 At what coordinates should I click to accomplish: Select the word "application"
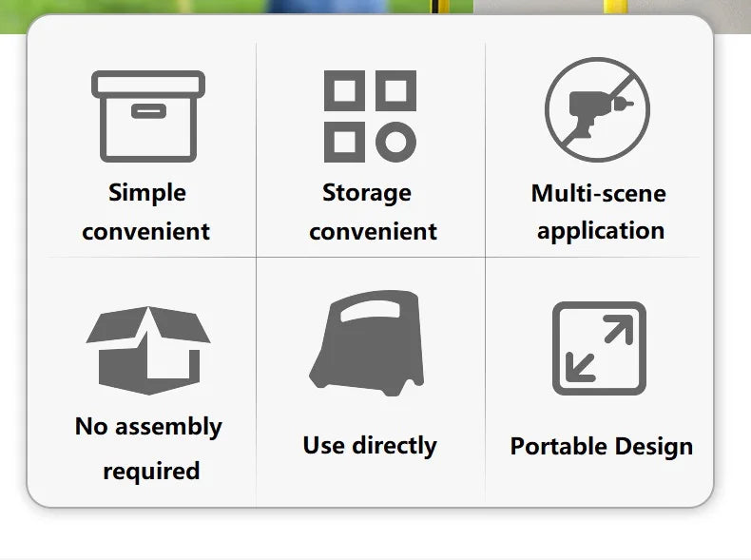click(600, 231)
